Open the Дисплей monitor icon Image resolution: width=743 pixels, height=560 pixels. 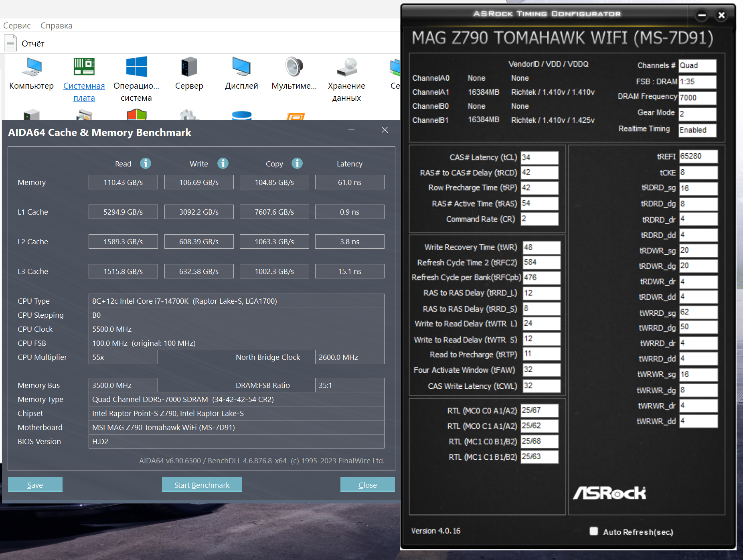click(x=241, y=67)
